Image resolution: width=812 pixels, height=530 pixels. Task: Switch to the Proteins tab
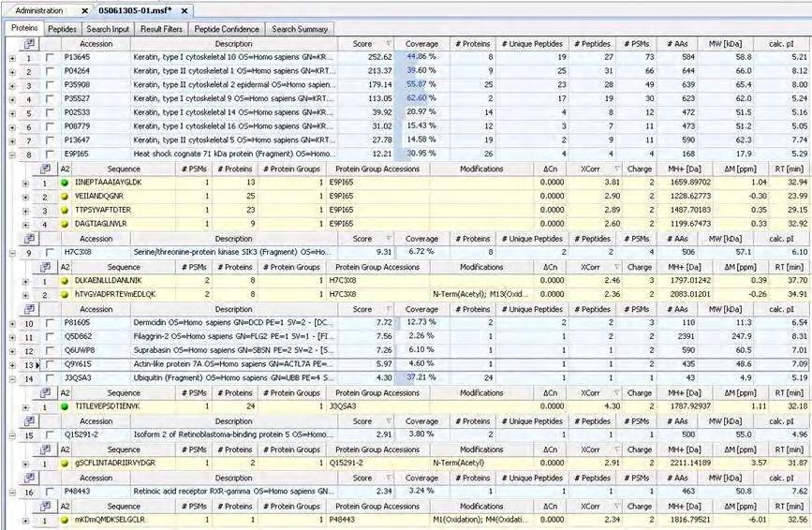click(x=24, y=28)
